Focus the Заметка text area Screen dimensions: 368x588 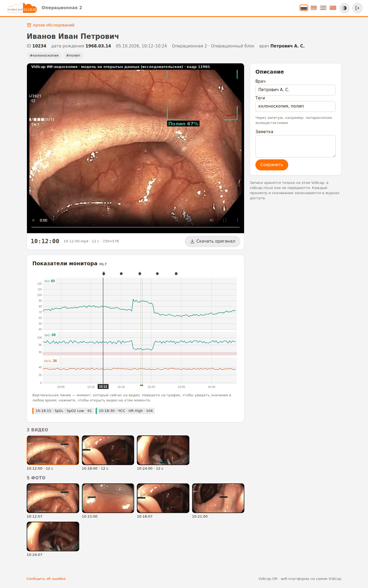tap(296, 146)
